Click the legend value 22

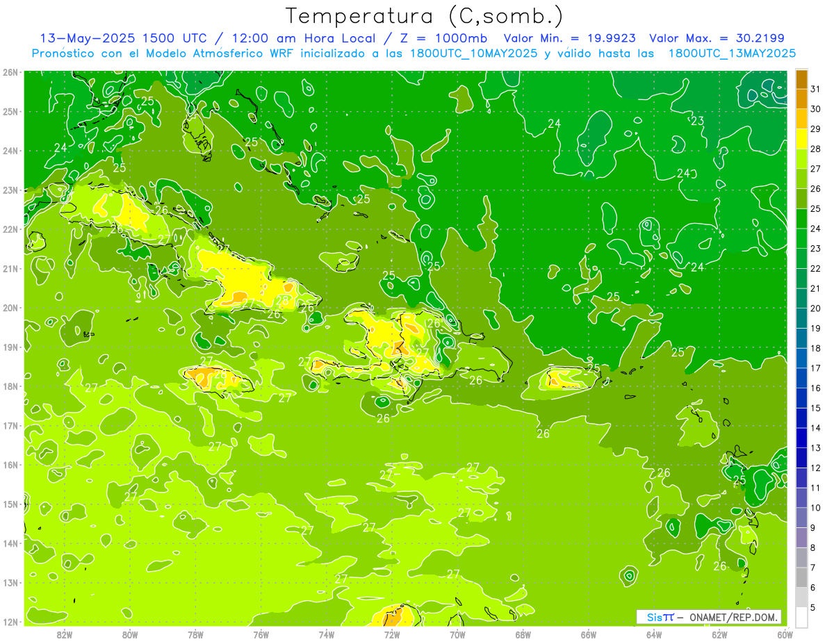pos(816,269)
